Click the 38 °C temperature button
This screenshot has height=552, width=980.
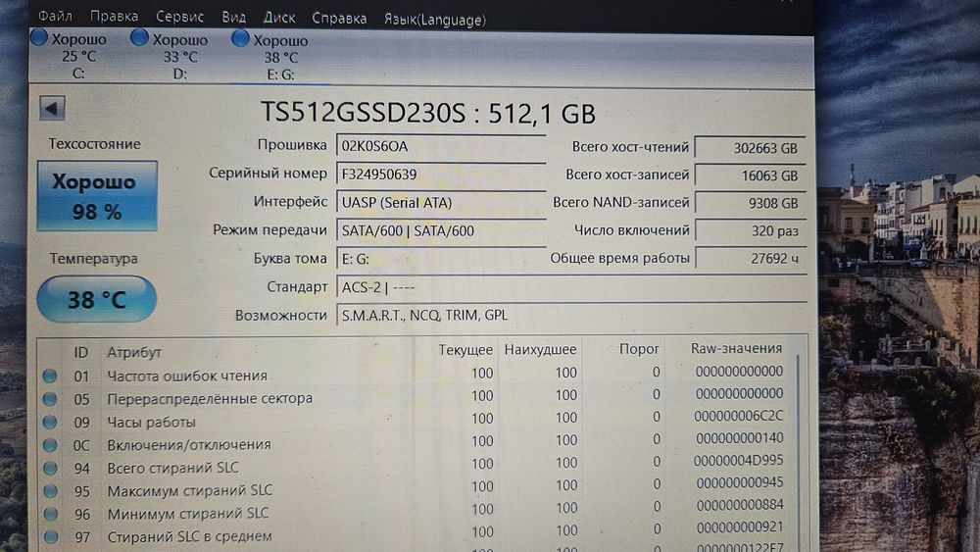coord(97,299)
